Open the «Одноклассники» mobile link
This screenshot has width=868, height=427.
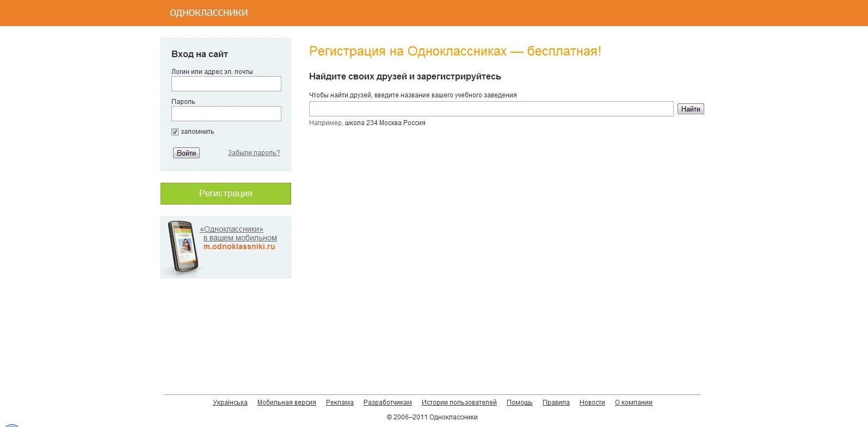tap(231, 229)
